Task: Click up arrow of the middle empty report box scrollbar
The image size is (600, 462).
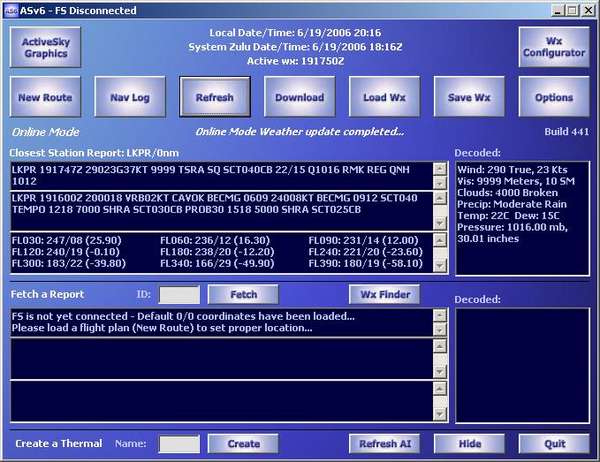Action: [x=440, y=346]
